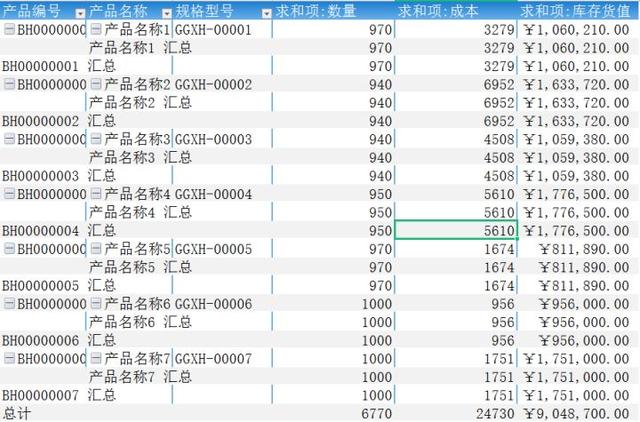This screenshot has height=422, width=640.
Task: Select ¥1,633,720.00 in the GGXH-00002 row
Action: click(x=576, y=84)
